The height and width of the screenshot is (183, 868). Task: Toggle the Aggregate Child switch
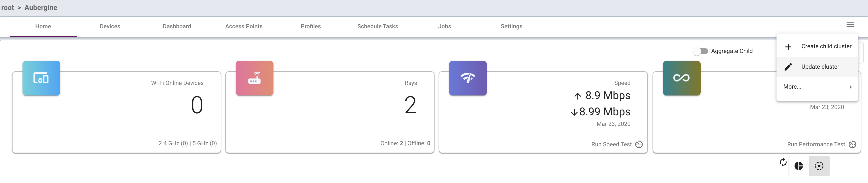(x=700, y=51)
